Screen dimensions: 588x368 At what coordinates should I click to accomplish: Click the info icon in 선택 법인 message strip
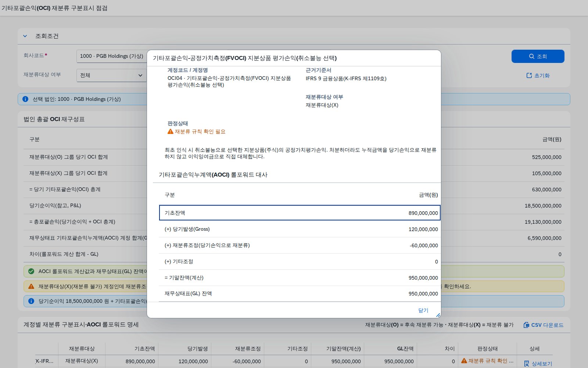(x=25, y=99)
